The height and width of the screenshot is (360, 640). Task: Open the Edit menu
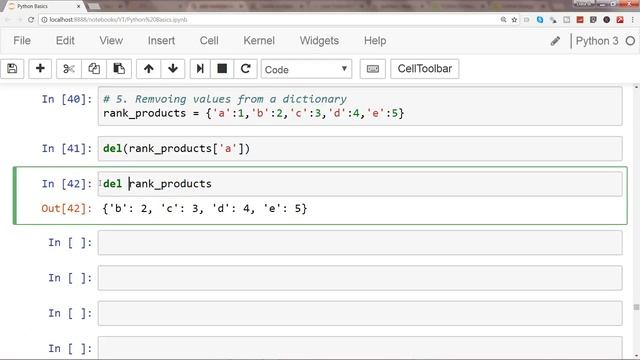pos(65,41)
